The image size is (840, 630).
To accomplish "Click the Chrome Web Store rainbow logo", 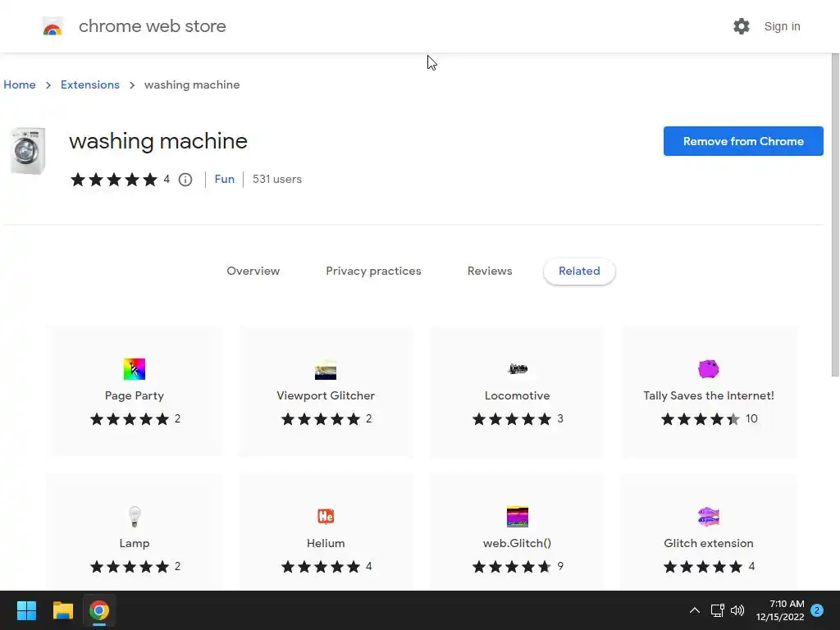I will 52,26.
